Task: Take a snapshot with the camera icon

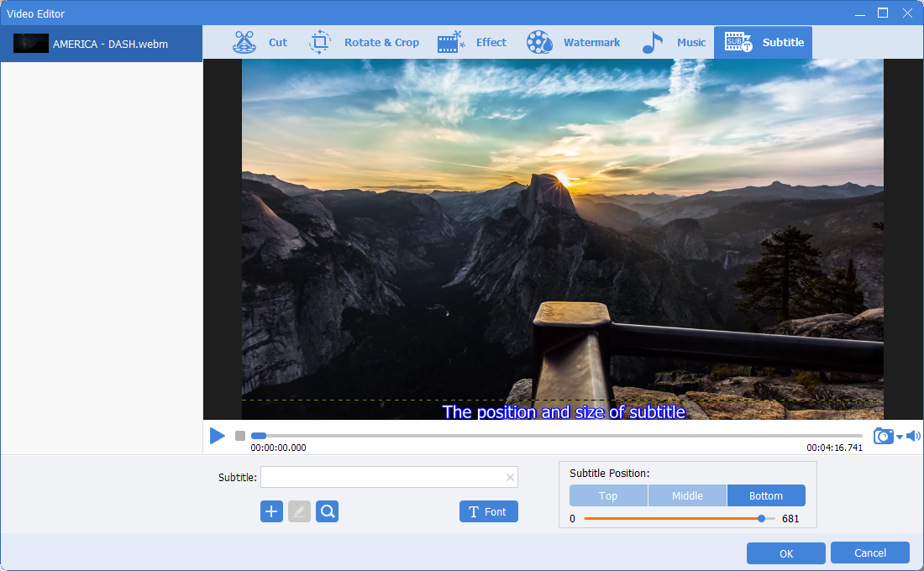Action: click(x=883, y=436)
